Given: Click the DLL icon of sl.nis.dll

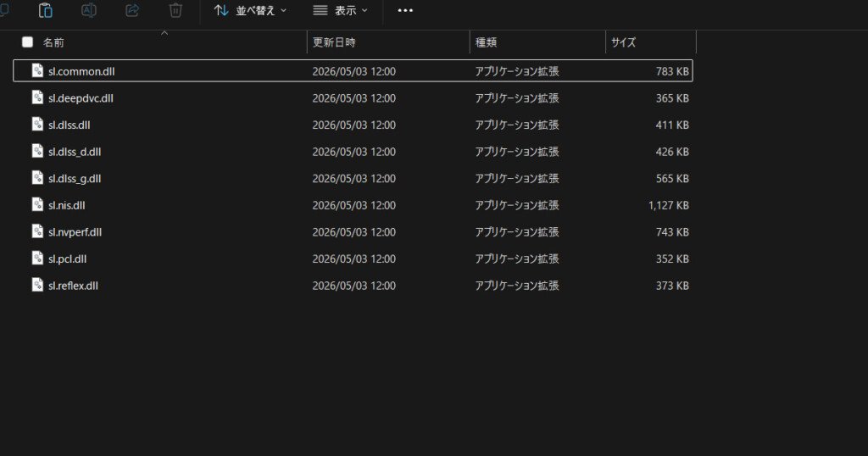Looking at the screenshot, I should pyautogui.click(x=37, y=204).
